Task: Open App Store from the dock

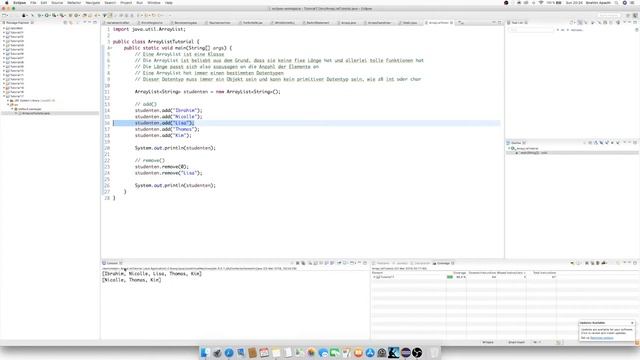Action: coord(370,352)
